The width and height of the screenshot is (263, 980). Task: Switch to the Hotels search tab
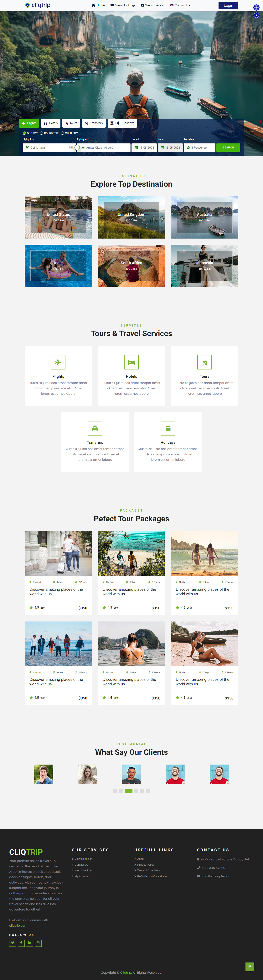(x=51, y=123)
